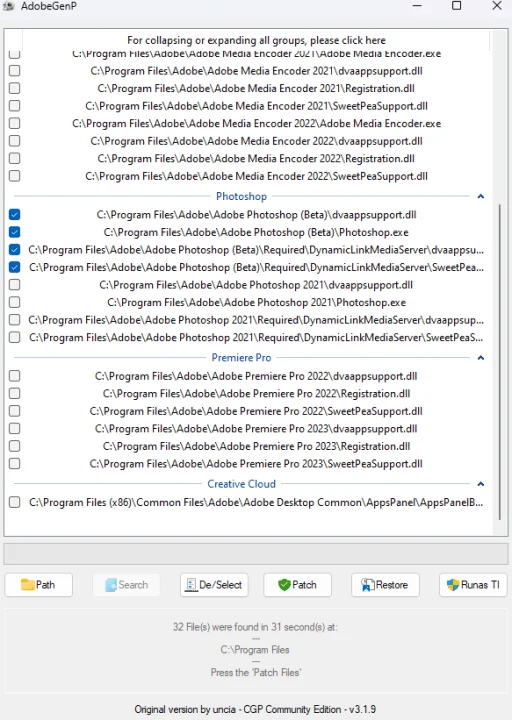Collapse the Premiere Pro group chevron
The width and height of the screenshot is (512, 720).
pyautogui.click(x=481, y=358)
